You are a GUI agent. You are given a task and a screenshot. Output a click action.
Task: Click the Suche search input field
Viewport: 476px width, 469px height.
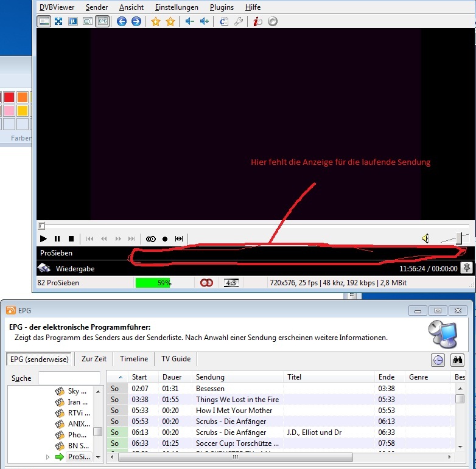69,378
